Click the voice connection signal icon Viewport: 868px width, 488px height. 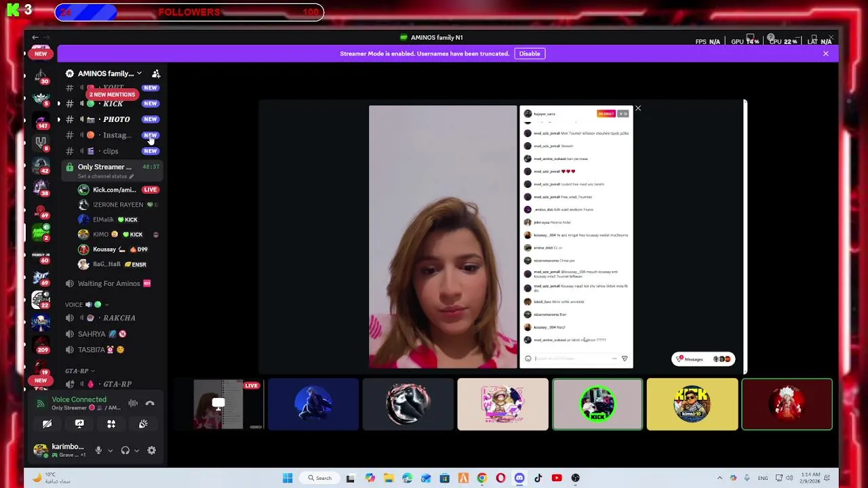[40, 404]
